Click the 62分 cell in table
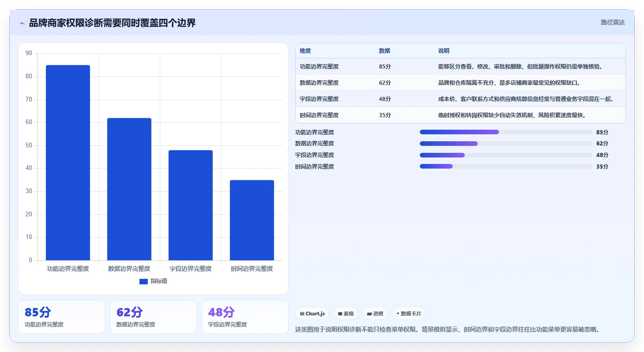Image resolution: width=644 pixels, height=352 pixels. point(385,83)
